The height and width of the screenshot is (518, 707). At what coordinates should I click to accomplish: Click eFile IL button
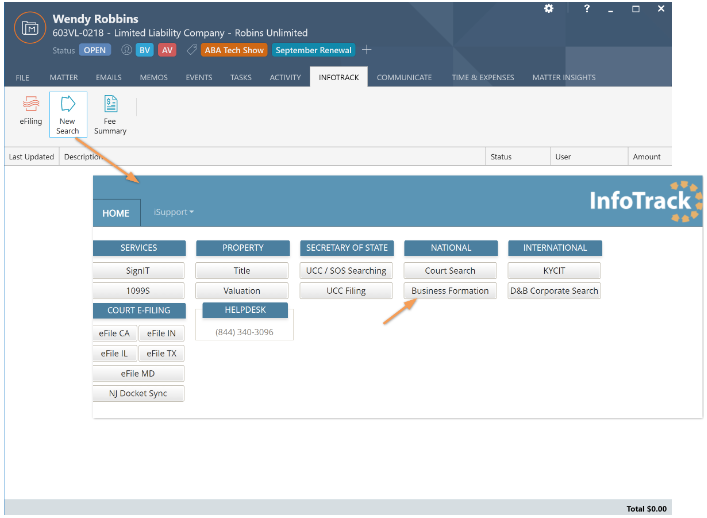click(114, 353)
